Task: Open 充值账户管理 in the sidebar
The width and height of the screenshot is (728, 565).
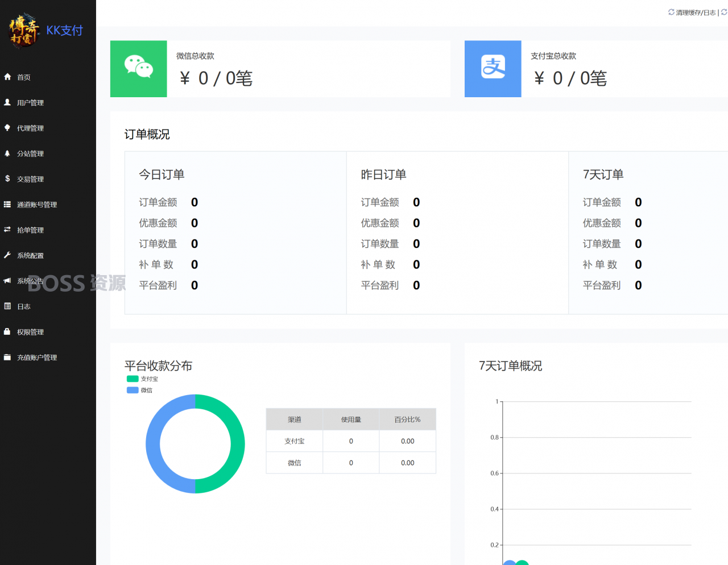Action: pos(37,358)
